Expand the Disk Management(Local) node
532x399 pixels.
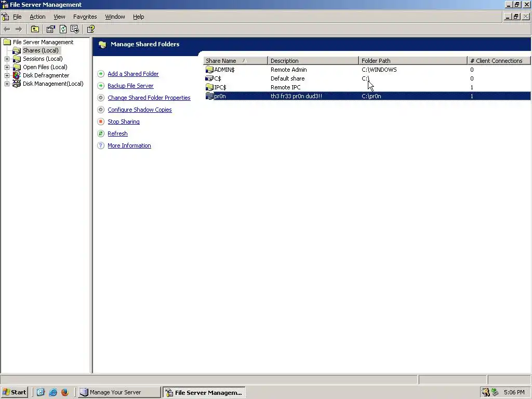7,84
